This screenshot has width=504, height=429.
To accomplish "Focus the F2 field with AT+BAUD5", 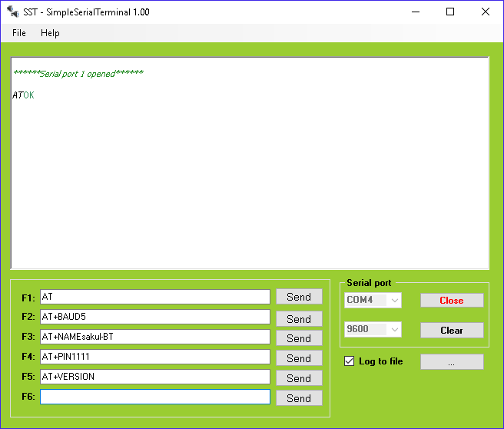I will click(155, 317).
